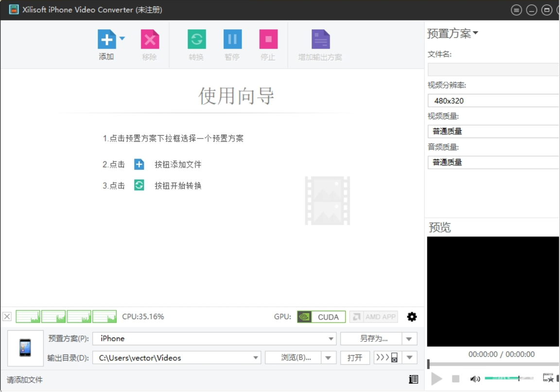Open the 预置方案(P) iPhone dropdown

[x=214, y=339]
